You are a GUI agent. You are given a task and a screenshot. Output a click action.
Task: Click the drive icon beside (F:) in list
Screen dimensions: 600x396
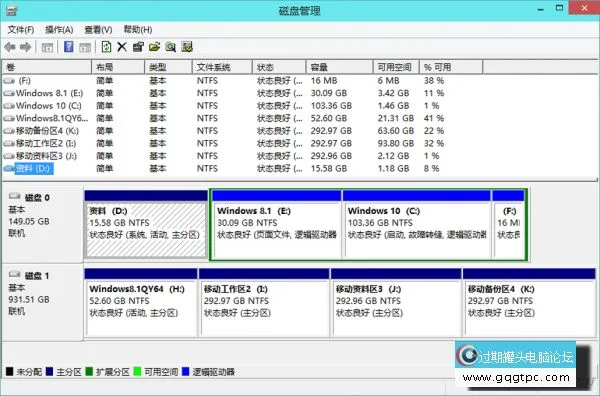[x=9, y=81]
